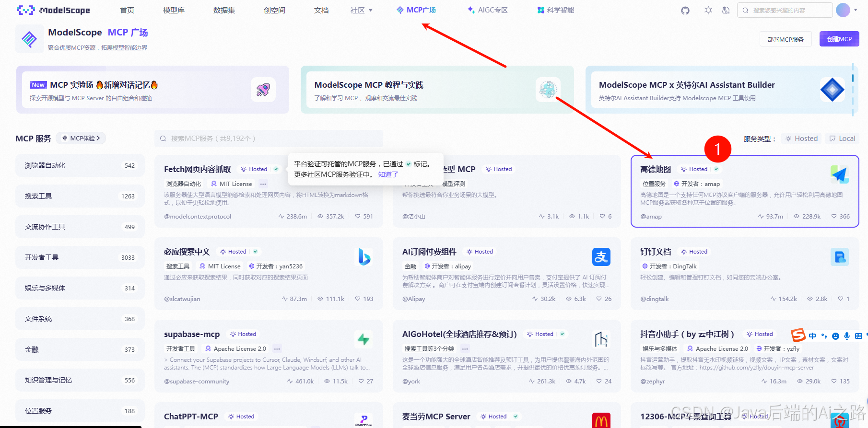The height and width of the screenshot is (428, 868).
Task: Open AIGC专区 in top navigation
Action: click(487, 10)
